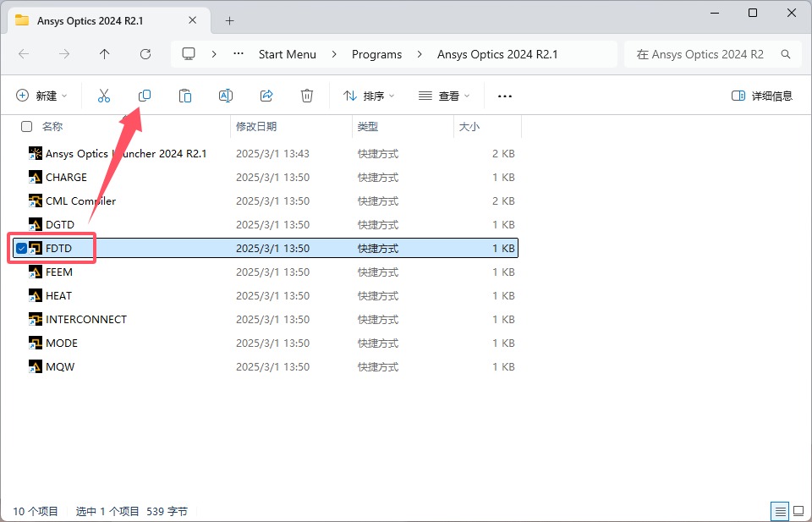Toggle the select-all checkbox in header
812x522 pixels.
click(x=26, y=127)
